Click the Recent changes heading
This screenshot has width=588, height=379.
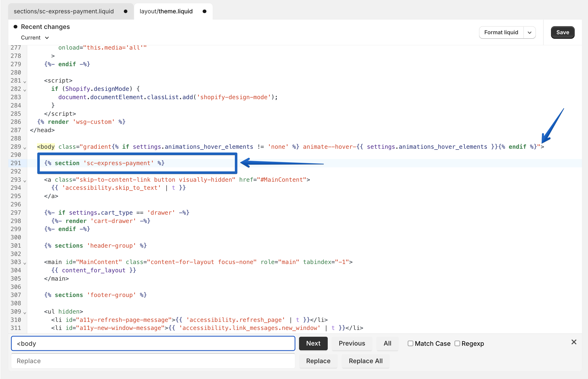(x=45, y=27)
